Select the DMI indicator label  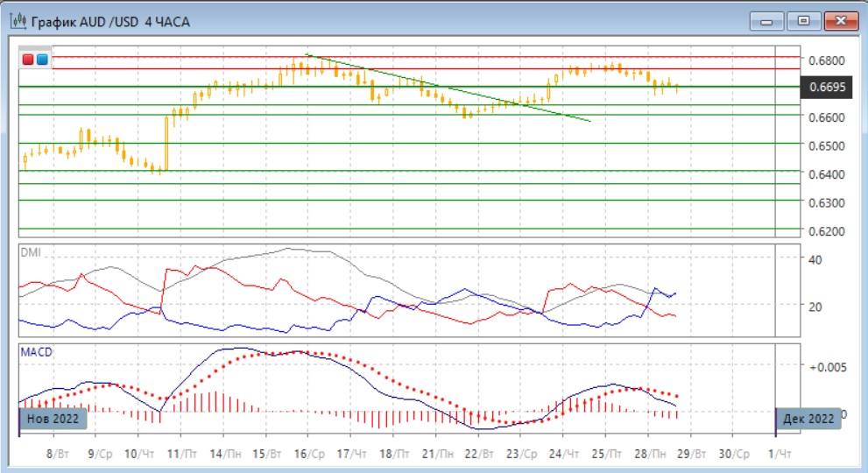point(32,252)
